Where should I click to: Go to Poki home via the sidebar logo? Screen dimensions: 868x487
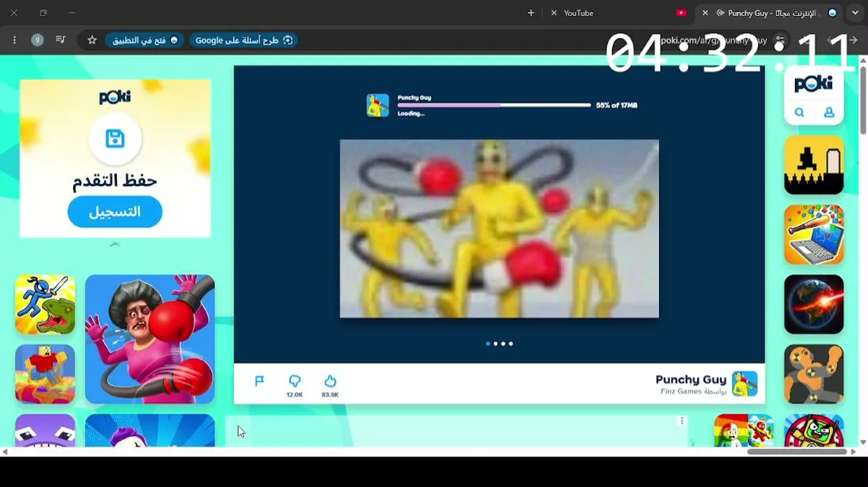click(x=814, y=84)
